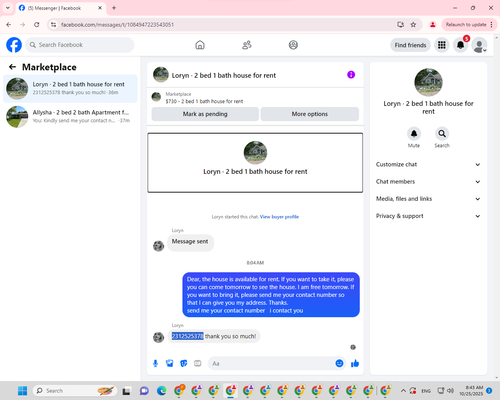The width and height of the screenshot is (500, 400).
Task: Open Loryn 2 bed 1 bath conversation
Action: point(70,89)
